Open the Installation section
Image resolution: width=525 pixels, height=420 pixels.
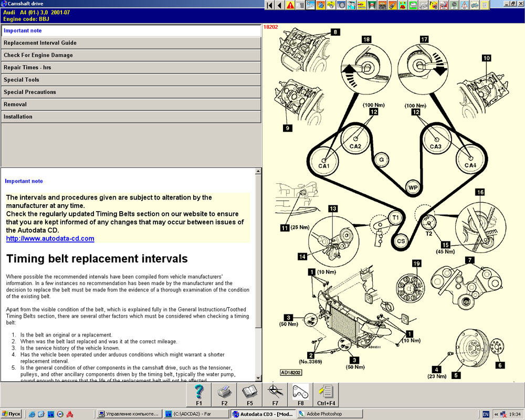point(131,117)
